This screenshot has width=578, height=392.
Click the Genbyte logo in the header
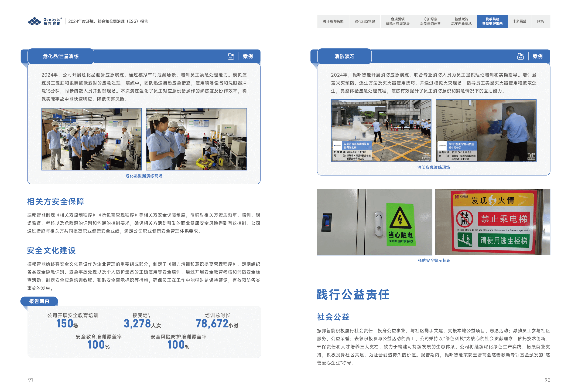(44, 21)
